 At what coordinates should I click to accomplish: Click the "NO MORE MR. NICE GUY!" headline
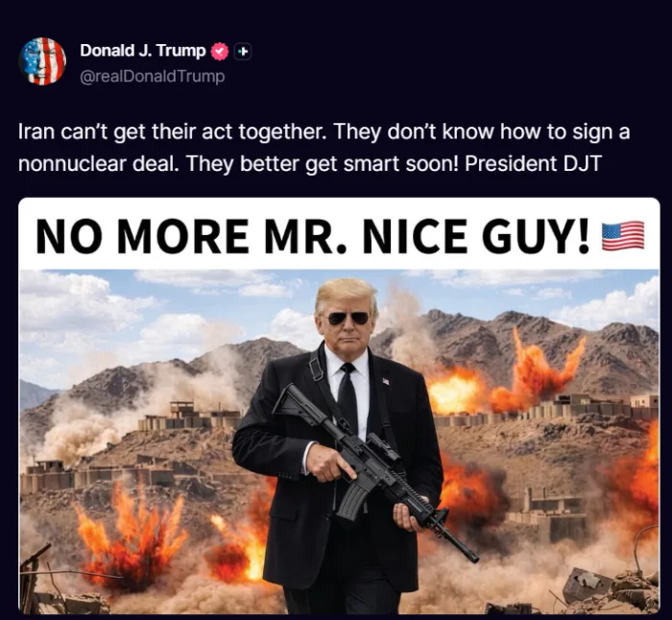[x=312, y=236]
